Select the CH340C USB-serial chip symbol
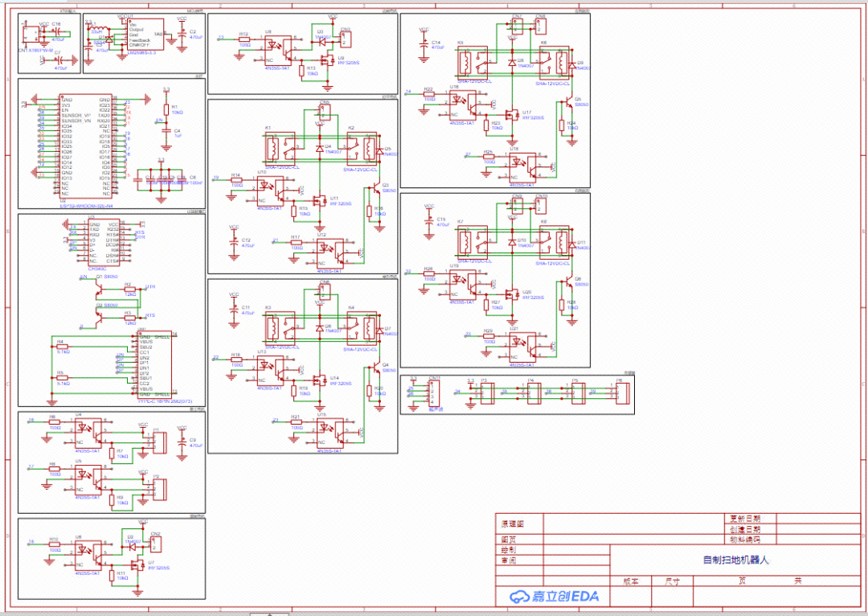 point(104,242)
